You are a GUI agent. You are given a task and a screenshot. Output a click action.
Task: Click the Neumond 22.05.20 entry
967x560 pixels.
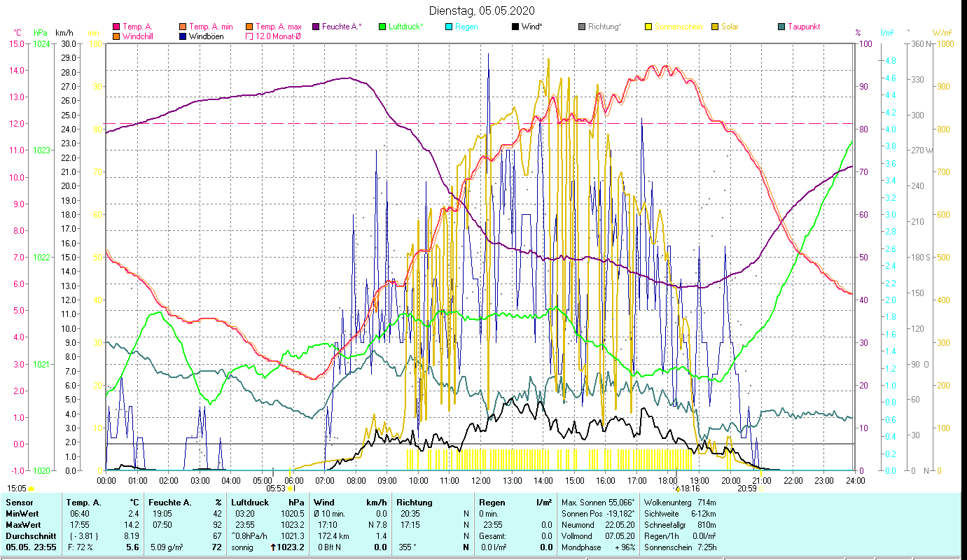tap(598, 525)
